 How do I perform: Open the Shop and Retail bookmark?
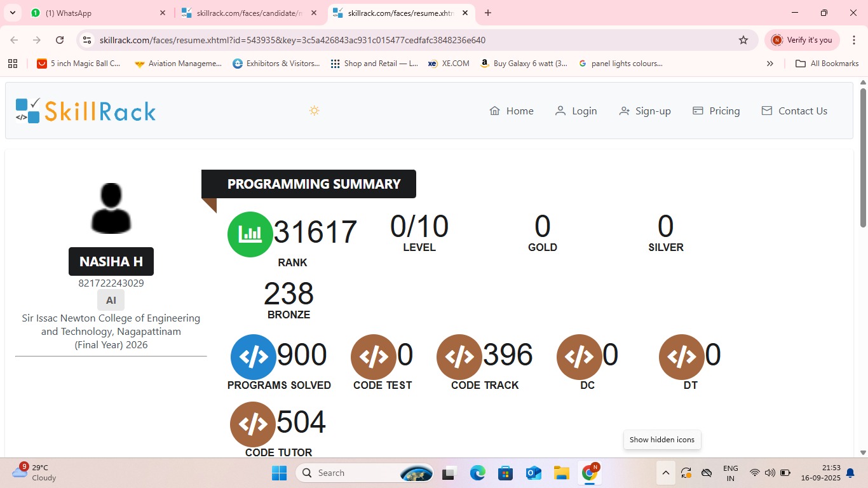374,64
